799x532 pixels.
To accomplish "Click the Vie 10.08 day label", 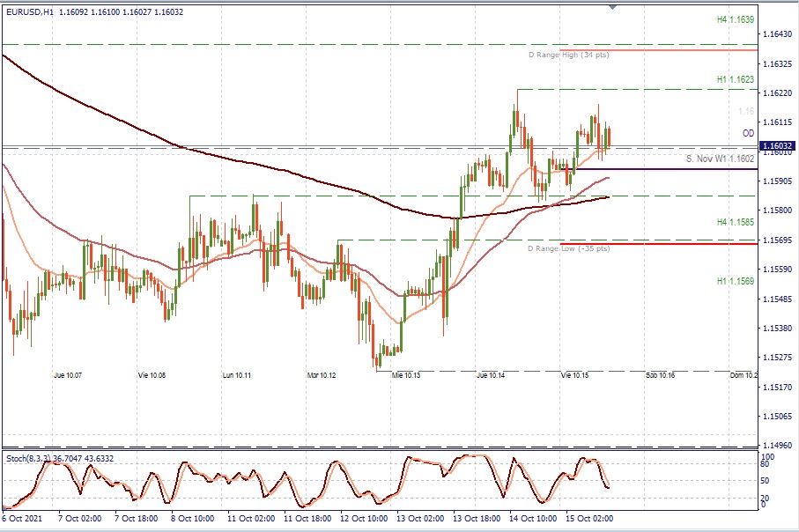I will (152, 375).
